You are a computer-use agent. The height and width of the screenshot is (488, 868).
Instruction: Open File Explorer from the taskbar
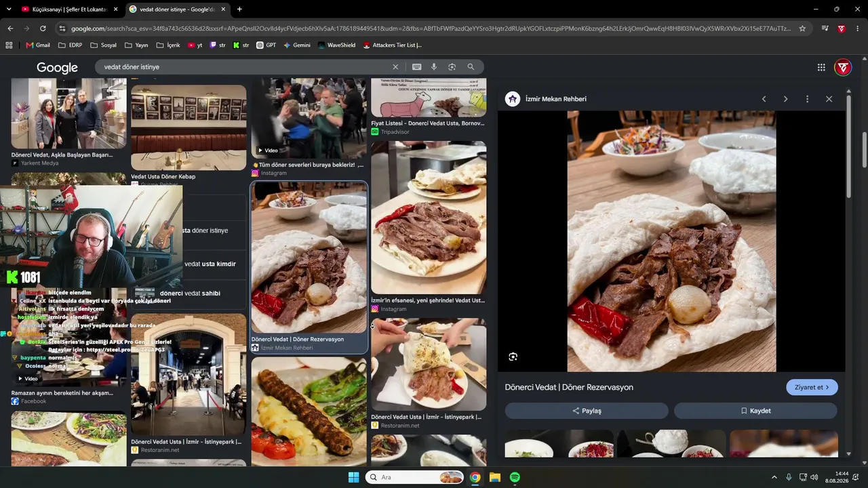click(x=495, y=477)
